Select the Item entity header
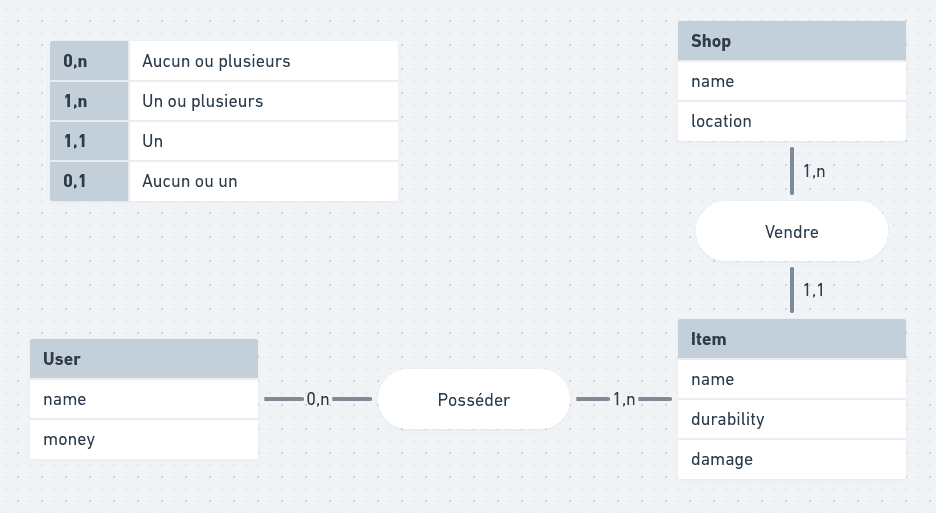The height and width of the screenshot is (513, 936). (792, 339)
